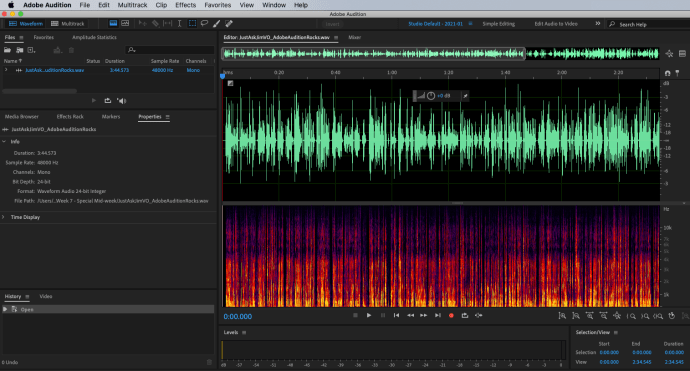The image size is (690, 371).
Task: Select the Marquee Selection tool
Action: pos(192,24)
